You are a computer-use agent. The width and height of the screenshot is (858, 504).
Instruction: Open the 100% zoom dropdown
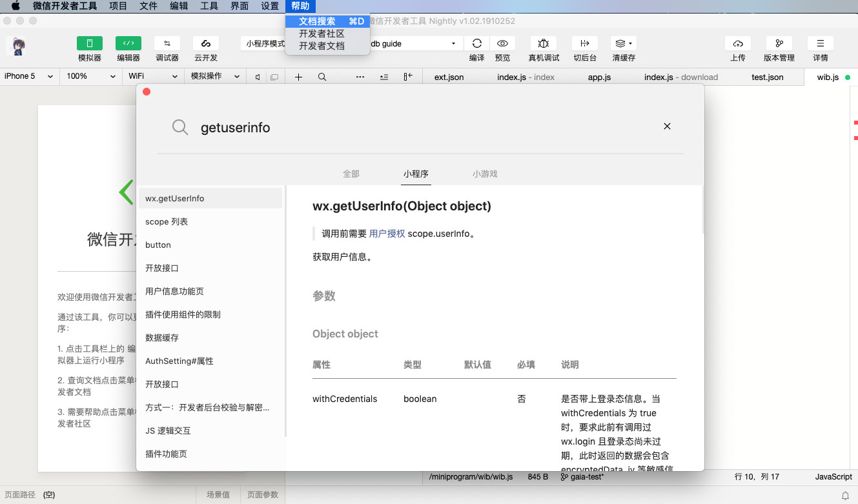click(91, 76)
